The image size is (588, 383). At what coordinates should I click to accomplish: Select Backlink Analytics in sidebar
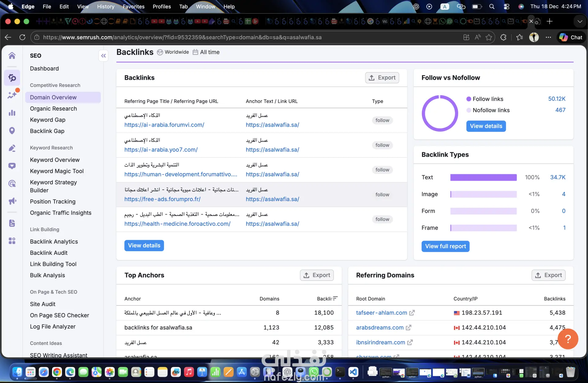tap(54, 242)
